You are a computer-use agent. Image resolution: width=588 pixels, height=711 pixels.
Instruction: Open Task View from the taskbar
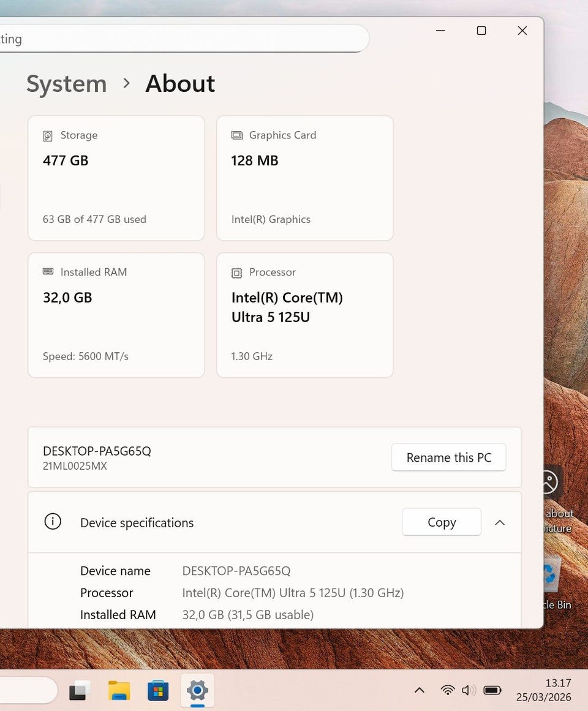[80, 691]
